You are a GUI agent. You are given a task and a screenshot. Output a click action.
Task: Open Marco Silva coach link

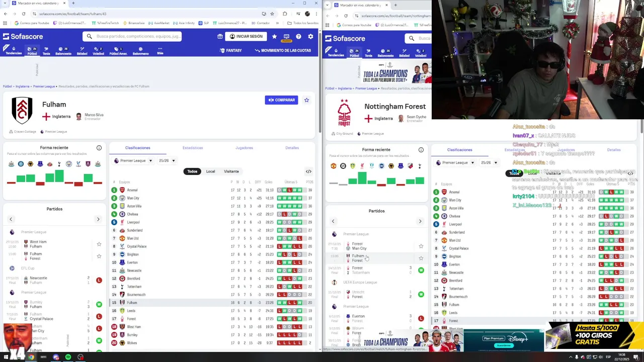click(x=90, y=117)
